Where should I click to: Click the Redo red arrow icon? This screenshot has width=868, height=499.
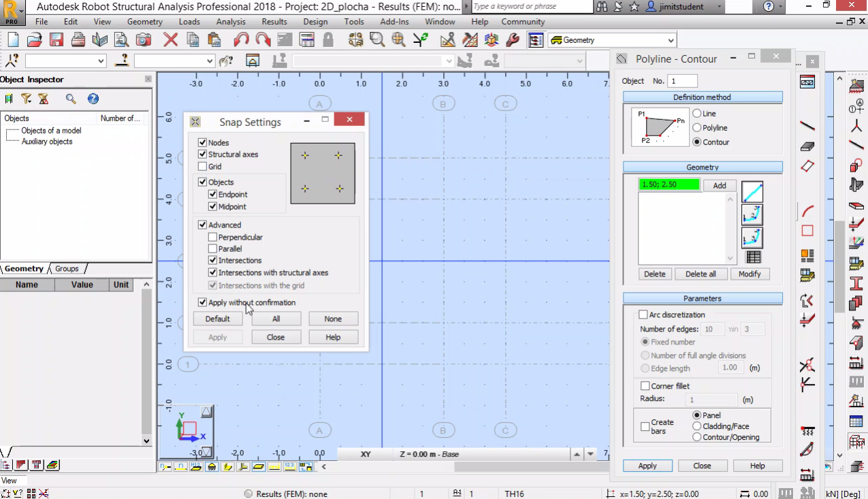tap(263, 39)
